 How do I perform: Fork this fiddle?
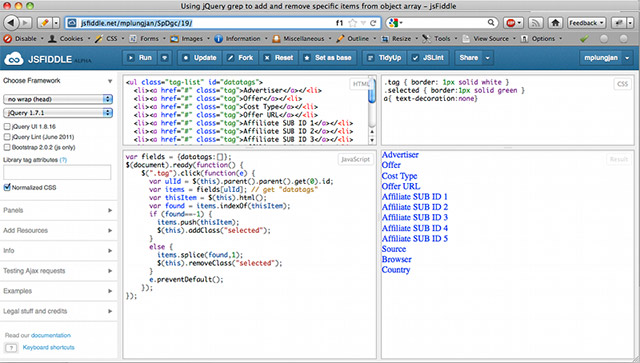[x=240, y=58]
